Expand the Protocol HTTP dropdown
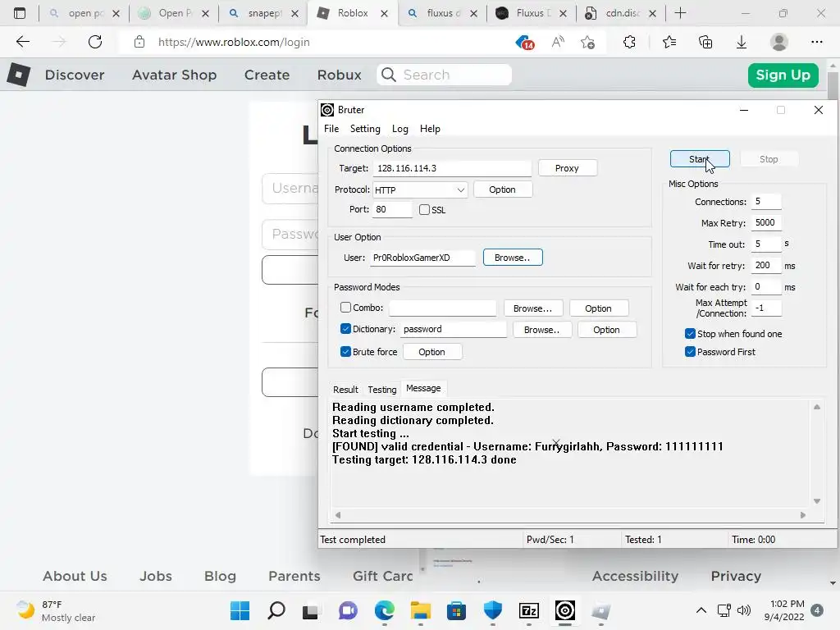This screenshot has width=840, height=630. [x=460, y=189]
